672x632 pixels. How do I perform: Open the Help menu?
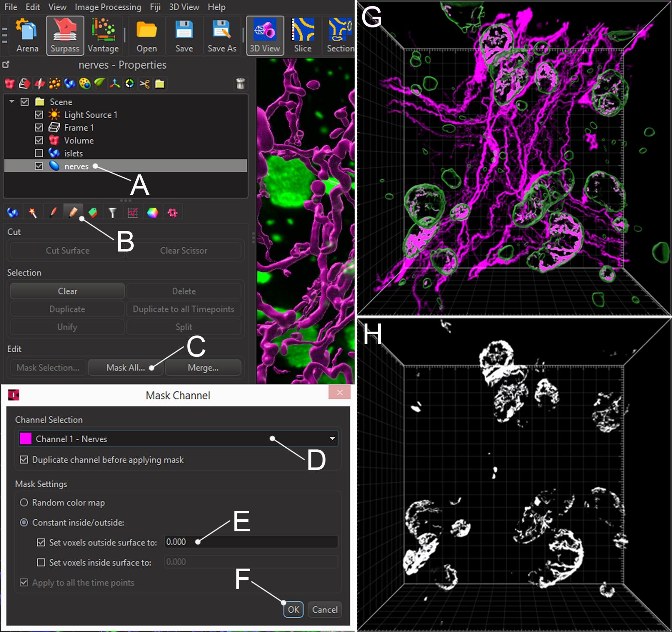tap(217, 7)
